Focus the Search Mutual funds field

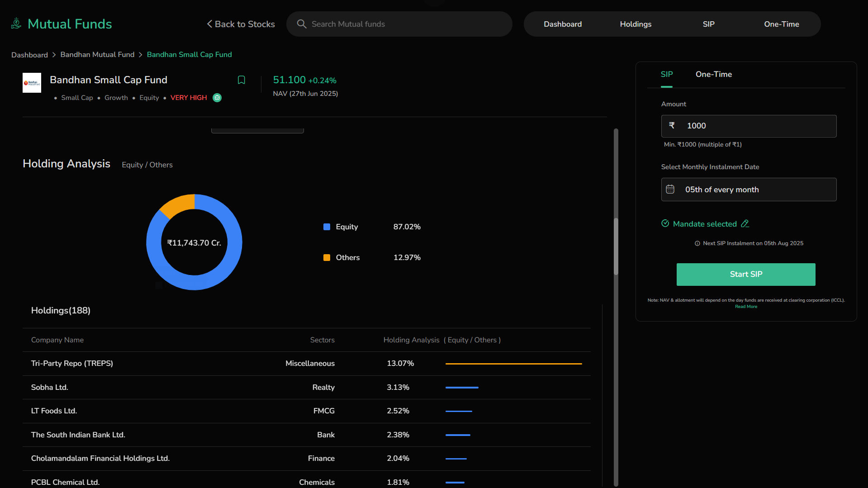399,24
